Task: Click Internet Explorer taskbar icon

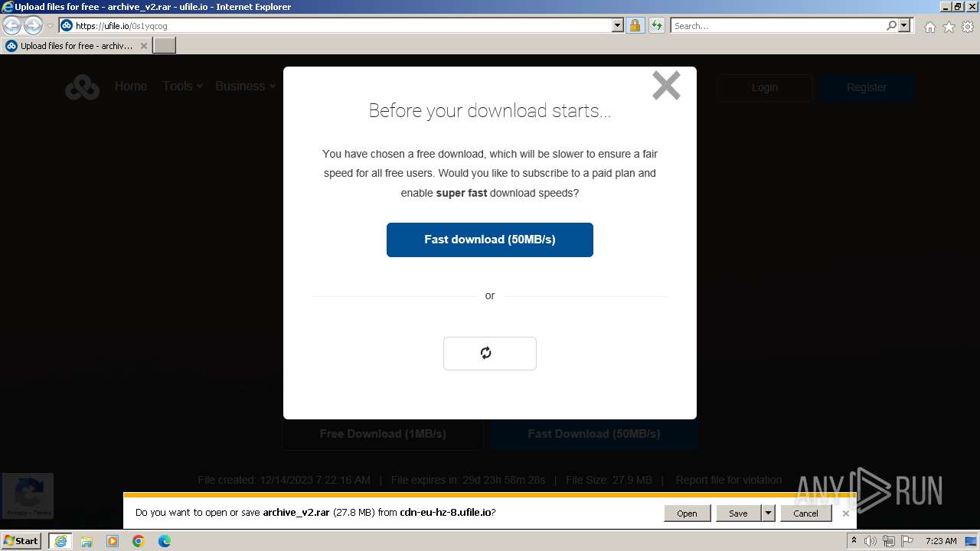Action: 60,541
